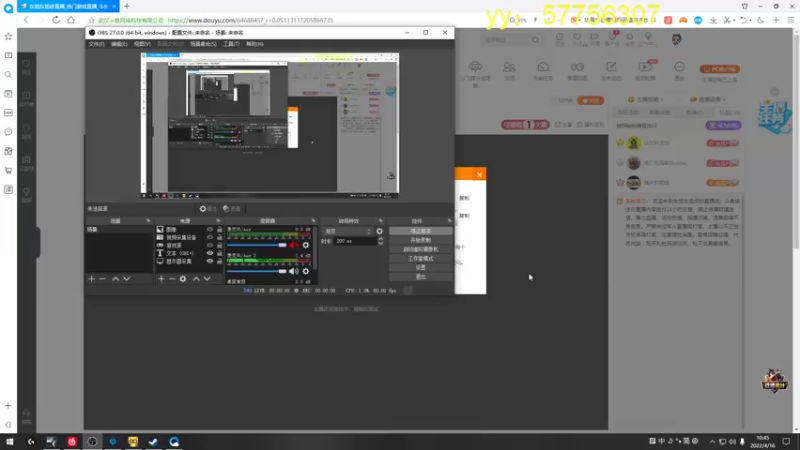The image size is (800, 450).
Task: Open the 工具(T) menu in OBS
Action: [231, 44]
